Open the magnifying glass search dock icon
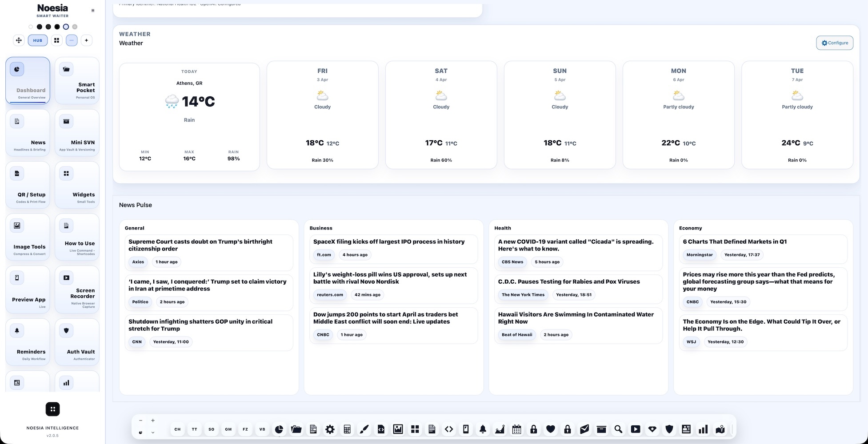 [618, 429]
